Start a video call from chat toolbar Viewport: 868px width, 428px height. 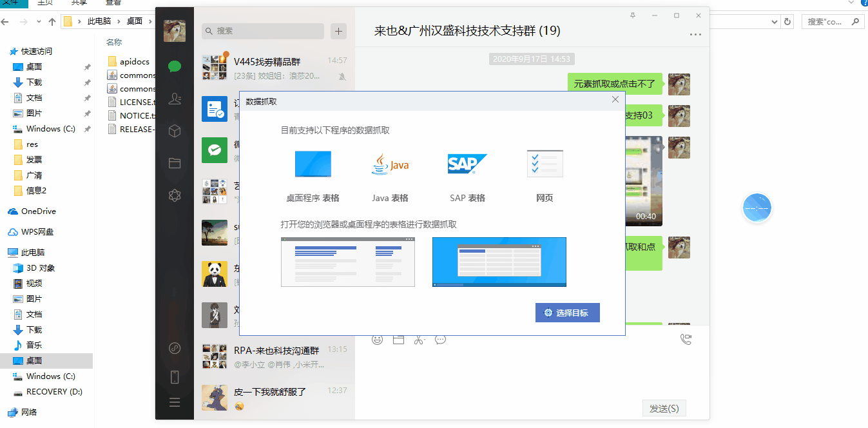pyautogui.click(x=686, y=339)
